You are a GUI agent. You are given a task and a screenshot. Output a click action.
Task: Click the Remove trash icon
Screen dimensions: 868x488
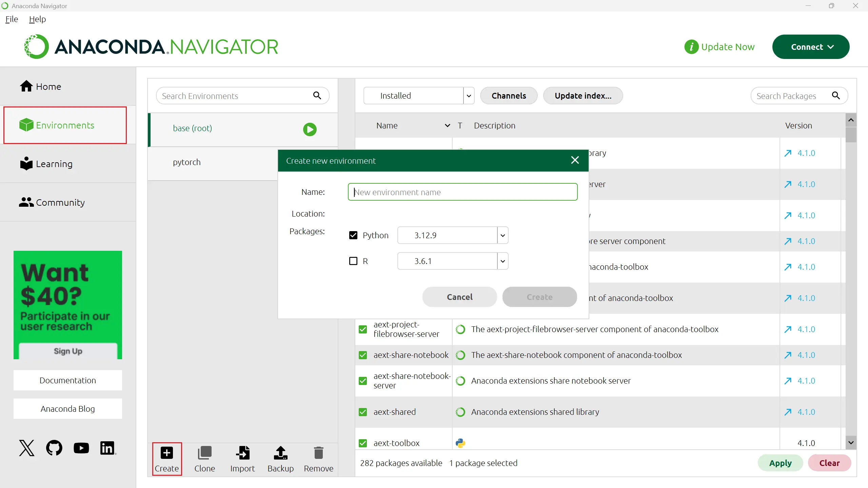tap(318, 453)
